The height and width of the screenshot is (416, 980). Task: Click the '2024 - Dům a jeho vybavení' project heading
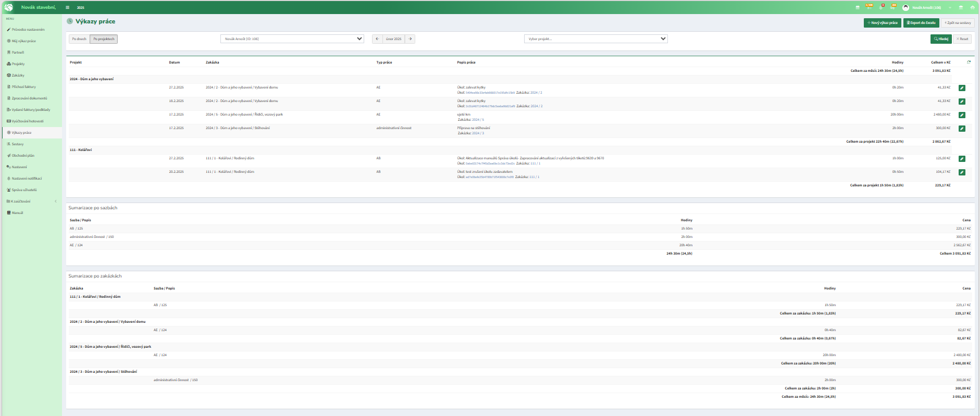pos(92,79)
